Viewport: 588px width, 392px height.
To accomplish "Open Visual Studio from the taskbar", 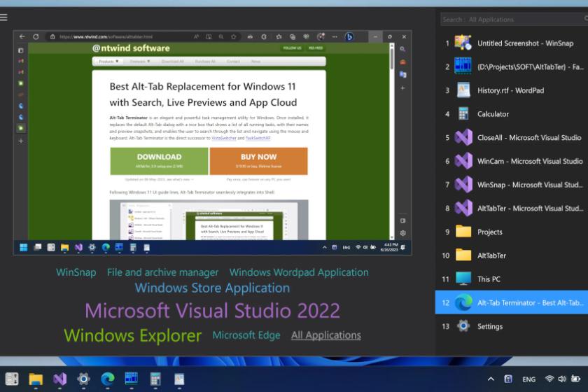I will (59, 379).
